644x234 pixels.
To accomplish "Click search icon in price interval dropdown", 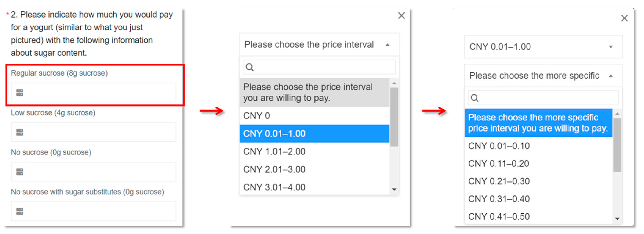I will (250, 67).
